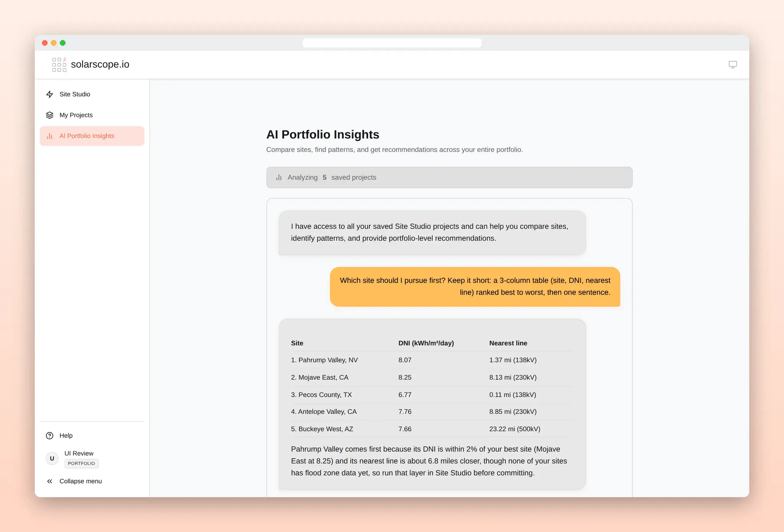This screenshot has width=784, height=532.
Task: Click the AI Portfolio Insights page heading
Action: tap(323, 134)
